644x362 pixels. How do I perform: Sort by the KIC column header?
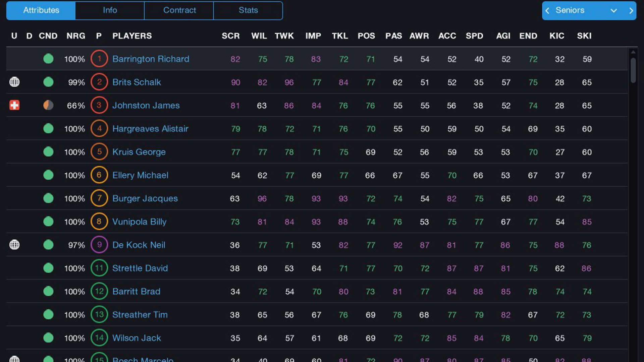557,36
